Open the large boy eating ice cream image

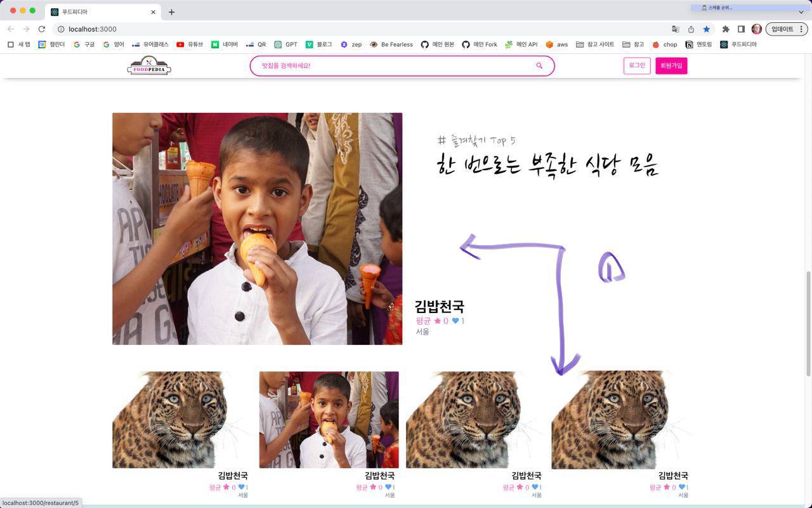click(257, 229)
